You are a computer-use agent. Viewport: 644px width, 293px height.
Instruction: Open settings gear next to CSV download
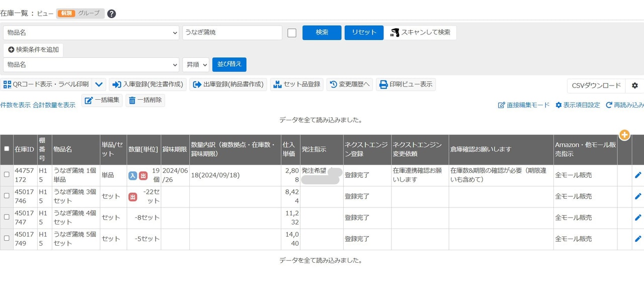point(634,86)
